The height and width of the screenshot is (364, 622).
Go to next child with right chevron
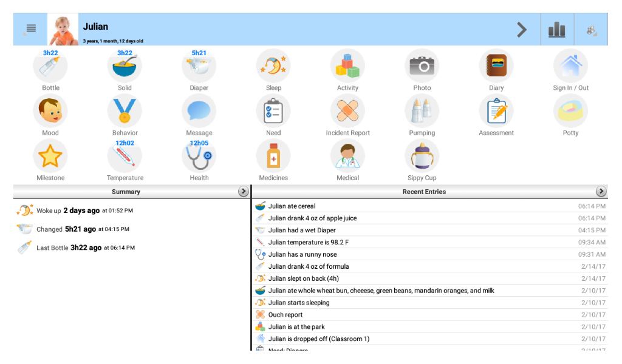[x=522, y=30]
